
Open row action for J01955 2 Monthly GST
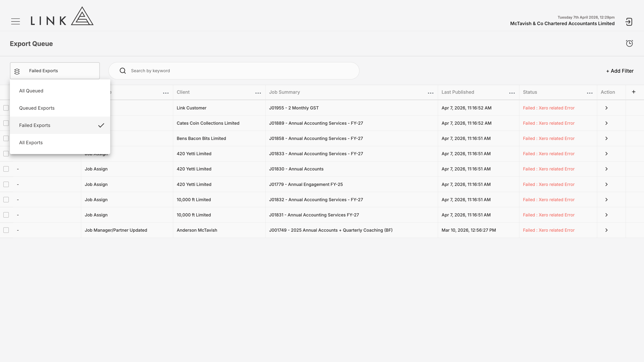pyautogui.click(x=606, y=108)
